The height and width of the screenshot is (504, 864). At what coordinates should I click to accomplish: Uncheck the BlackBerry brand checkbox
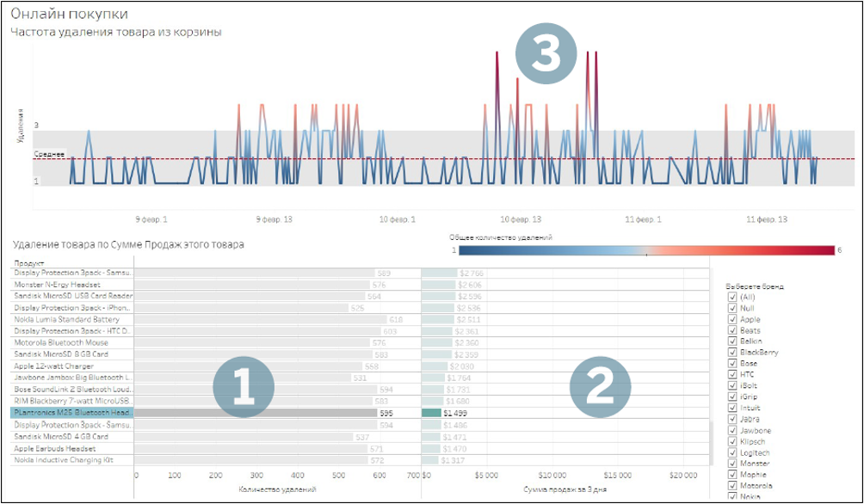tap(732, 353)
